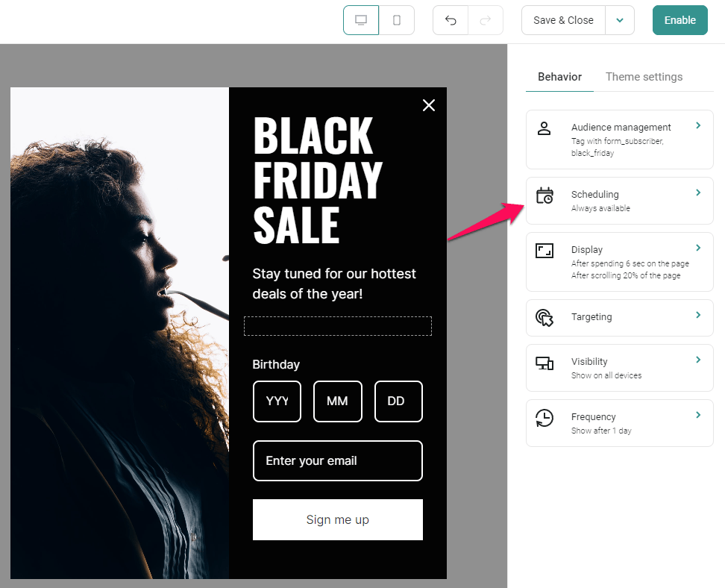Click the Enable button
The height and width of the screenshot is (588, 725).
click(680, 20)
